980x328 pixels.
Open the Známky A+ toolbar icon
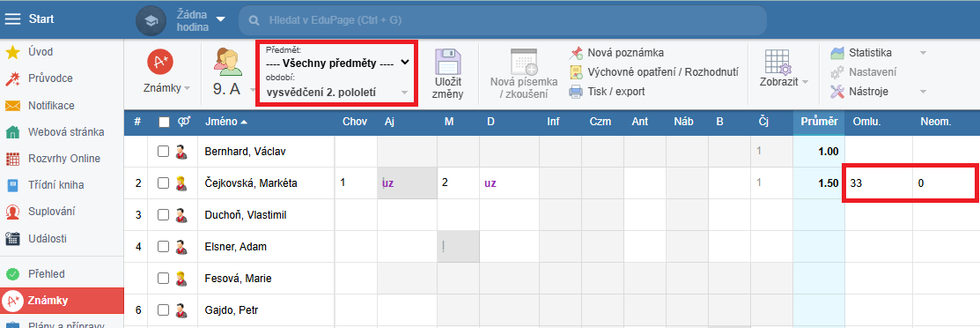click(160, 61)
